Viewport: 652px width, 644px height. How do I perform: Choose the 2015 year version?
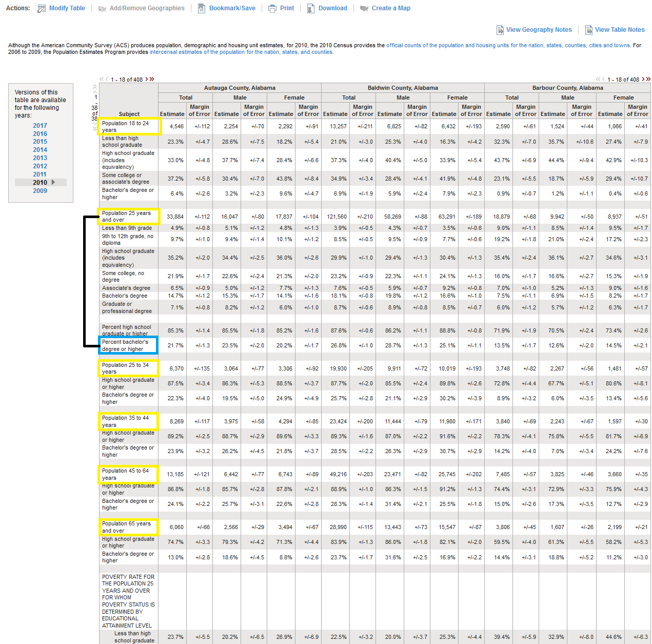tap(40, 142)
